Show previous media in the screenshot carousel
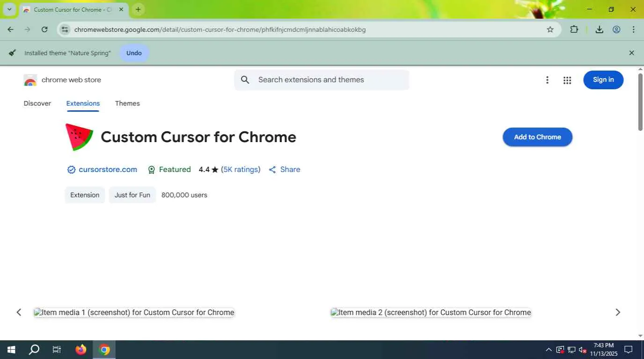Screen dimensions: 644x359 coord(19,312)
